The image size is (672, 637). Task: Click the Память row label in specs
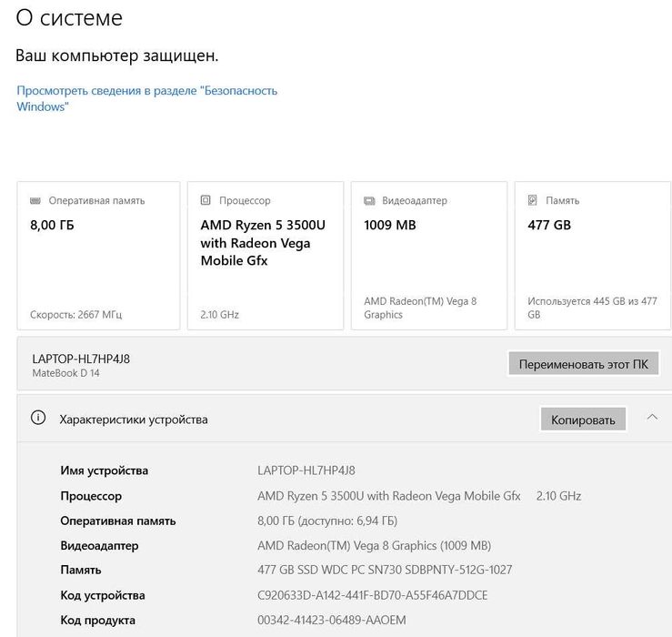point(81,570)
